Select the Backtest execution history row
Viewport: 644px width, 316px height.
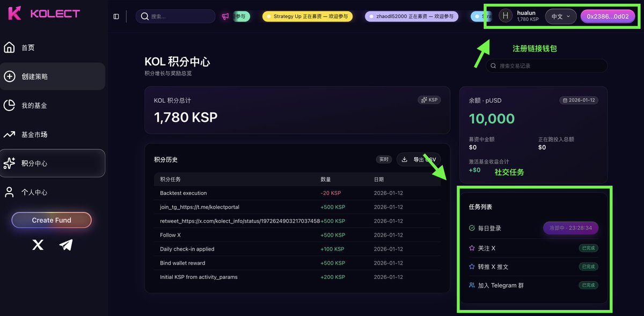click(297, 193)
